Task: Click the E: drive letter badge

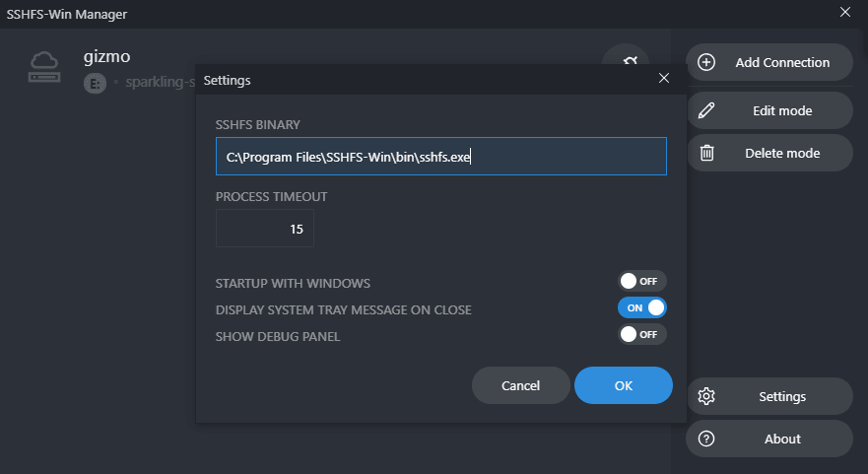Action: 95,83
